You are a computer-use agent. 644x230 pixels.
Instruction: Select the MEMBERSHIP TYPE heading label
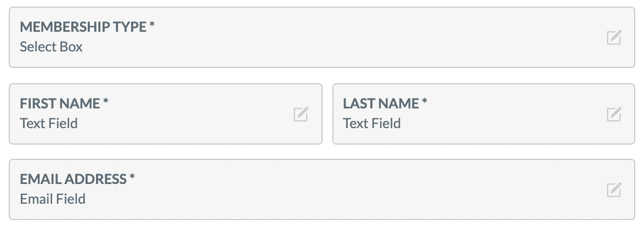tap(83, 27)
